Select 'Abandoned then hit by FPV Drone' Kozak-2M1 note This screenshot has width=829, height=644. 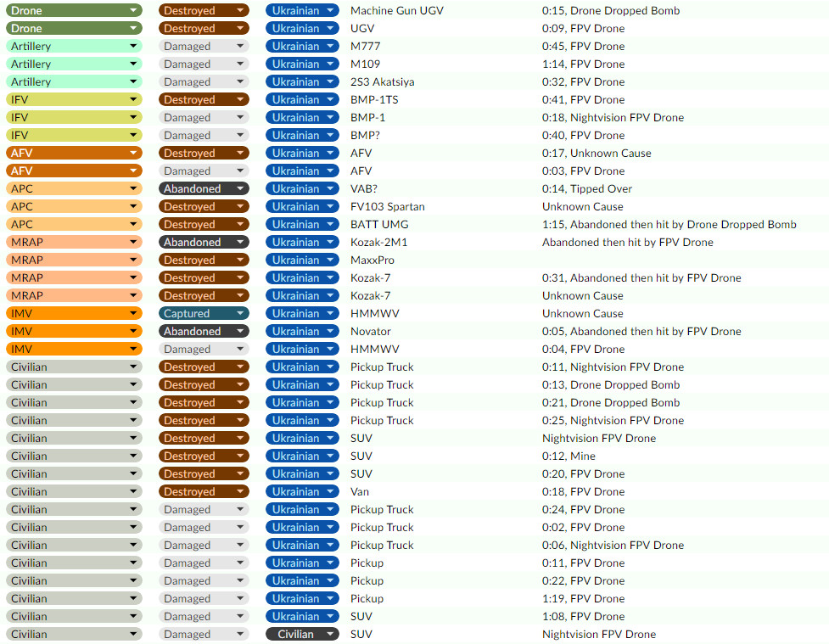pos(628,242)
